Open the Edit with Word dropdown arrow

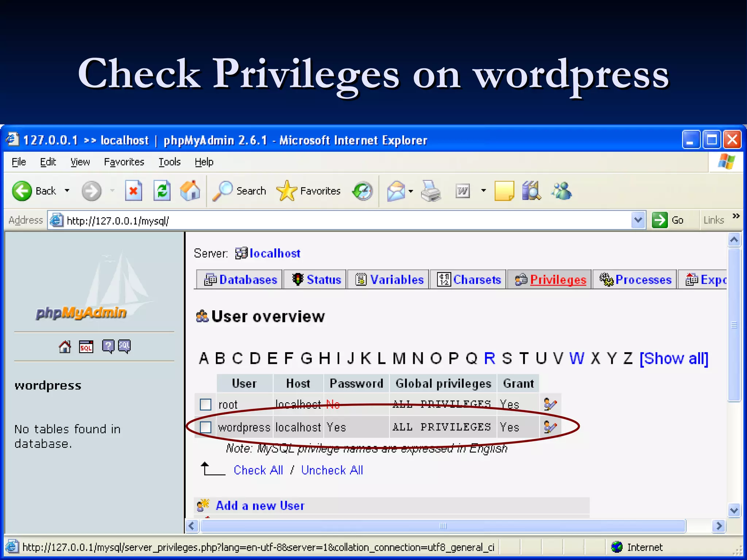[x=484, y=190]
